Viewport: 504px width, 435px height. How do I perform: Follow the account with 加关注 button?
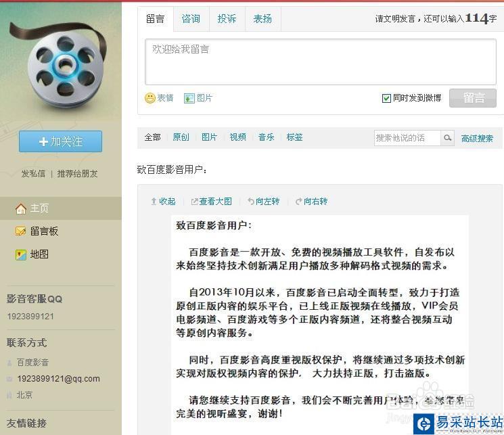(60, 141)
